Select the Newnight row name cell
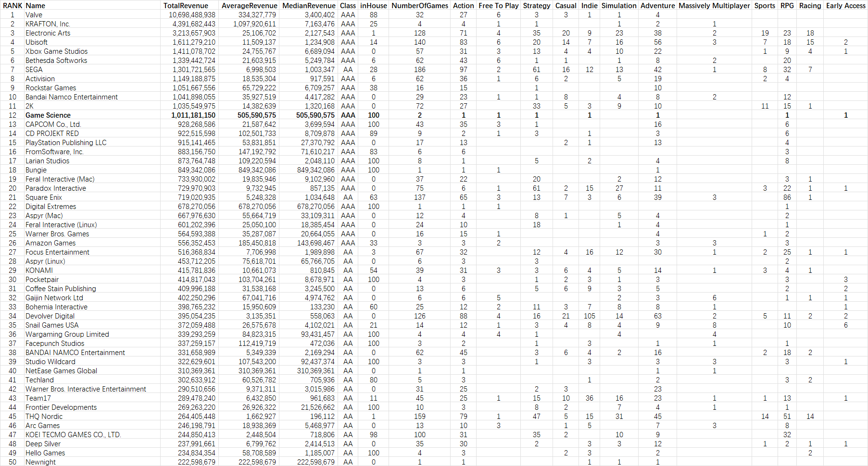This screenshot has width=868, height=466. (40, 462)
